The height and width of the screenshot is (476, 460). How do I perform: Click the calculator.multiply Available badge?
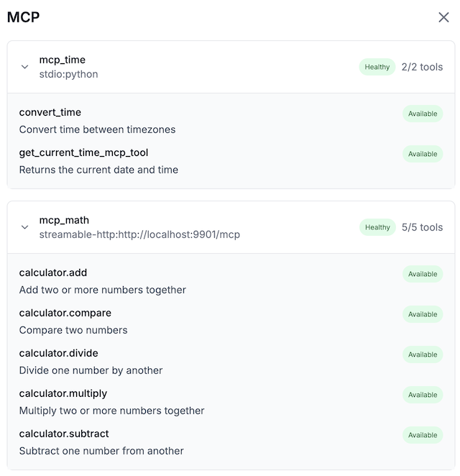pos(423,395)
